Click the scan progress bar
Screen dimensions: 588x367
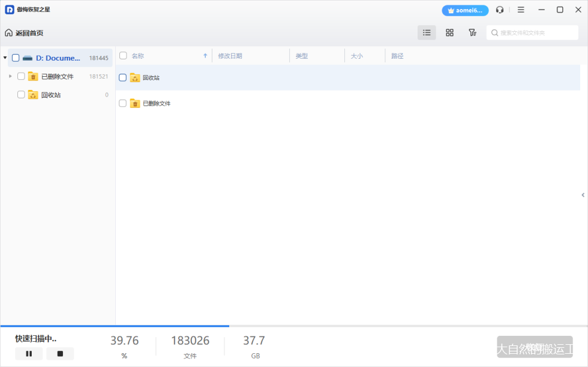[294, 326]
